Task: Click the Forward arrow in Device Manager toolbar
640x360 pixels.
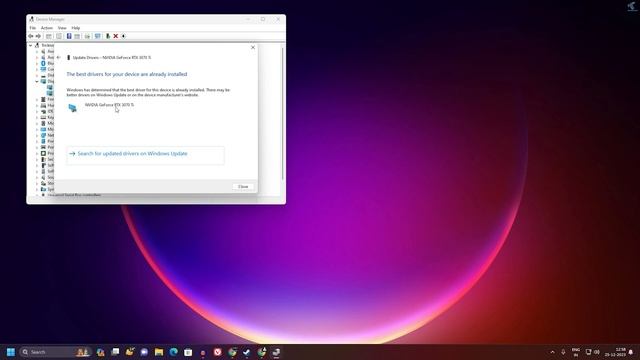Action: pyautogui.click(x=38, y=36)
